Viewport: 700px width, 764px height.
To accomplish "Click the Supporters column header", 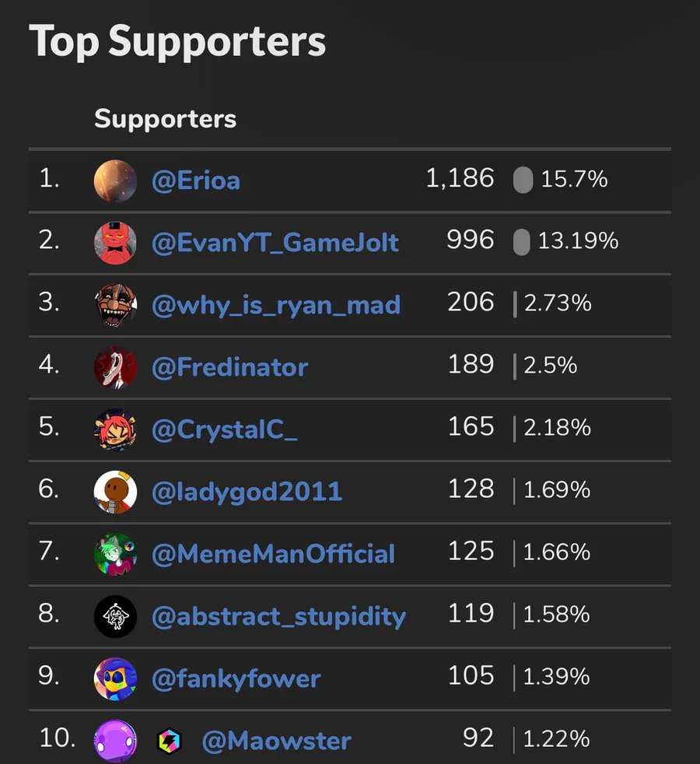I will [x=166, y=119].
